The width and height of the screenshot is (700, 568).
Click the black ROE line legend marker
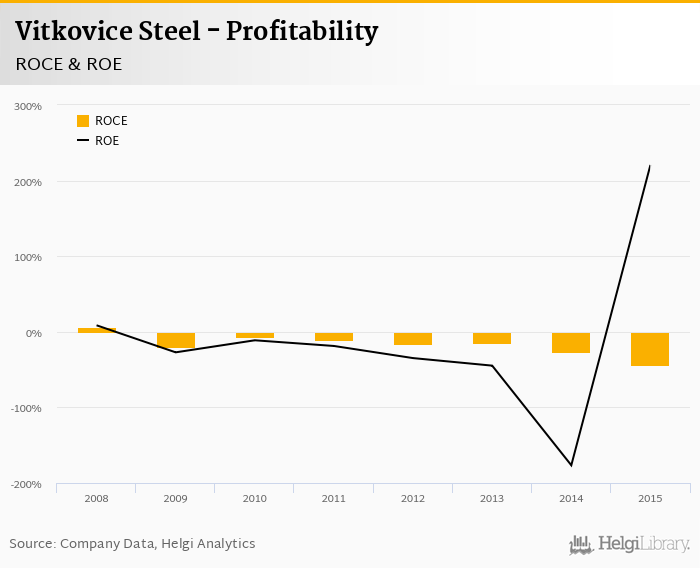coord(83,141)
